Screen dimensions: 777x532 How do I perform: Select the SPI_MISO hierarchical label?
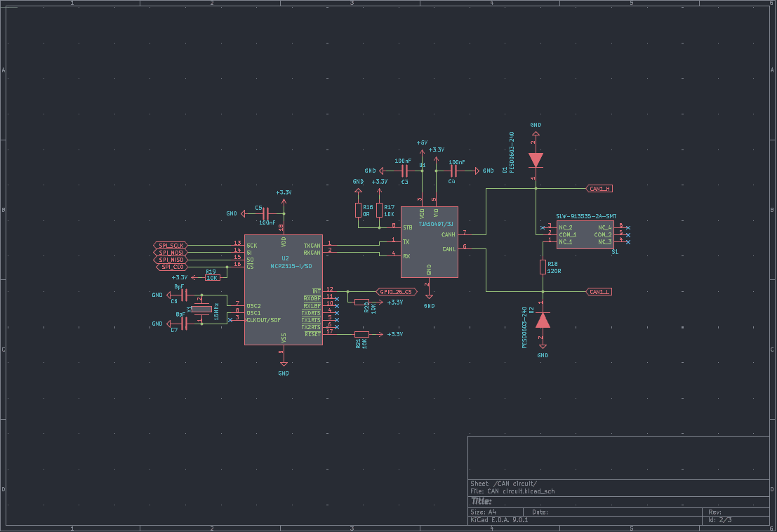click(x=171, y=260)
